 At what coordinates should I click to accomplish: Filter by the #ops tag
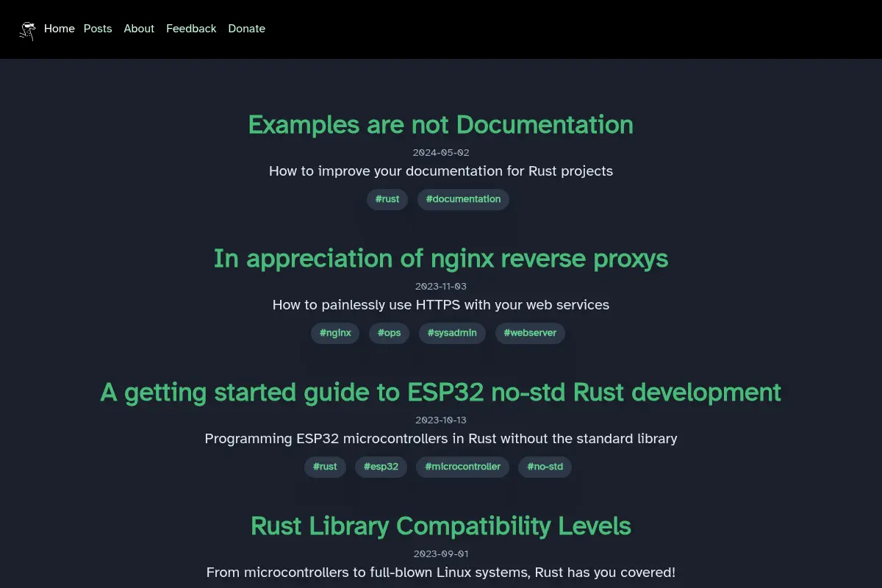pos(389,333)
